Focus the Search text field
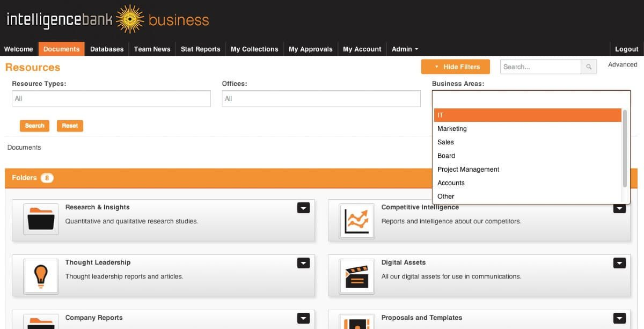Viewport: 644px width, 329px height. coord(540,67)
